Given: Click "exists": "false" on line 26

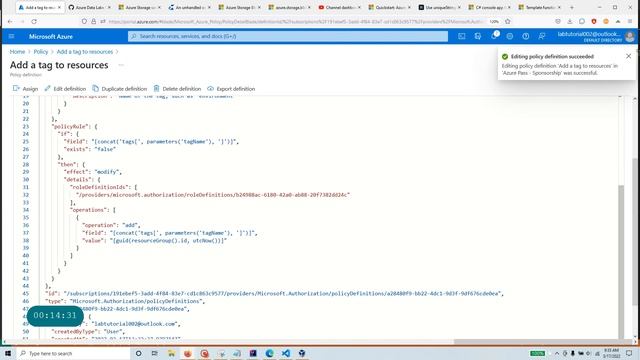Looking at the screenshot, I should (90, 149).
